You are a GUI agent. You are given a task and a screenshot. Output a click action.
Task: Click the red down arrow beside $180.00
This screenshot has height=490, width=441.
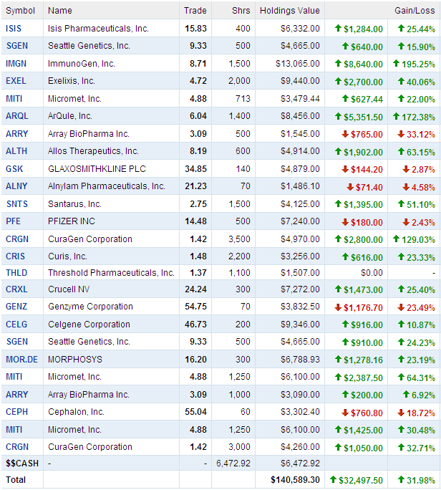(345, 222)
